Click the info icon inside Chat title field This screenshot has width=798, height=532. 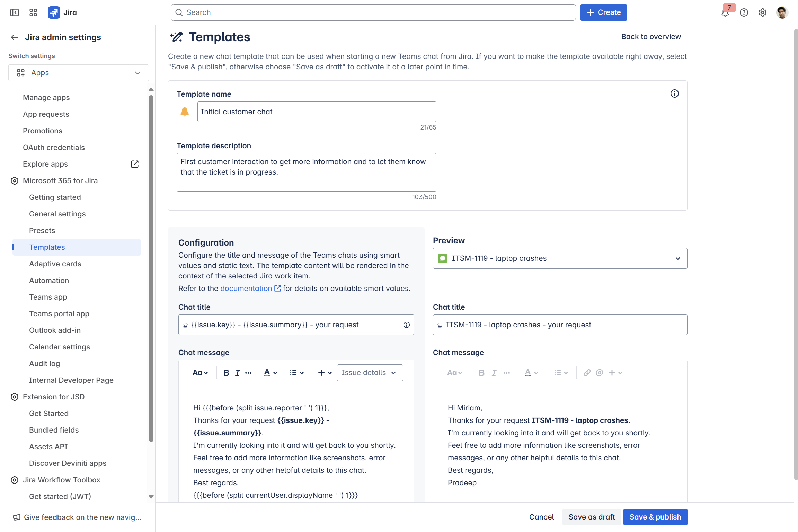406,325
